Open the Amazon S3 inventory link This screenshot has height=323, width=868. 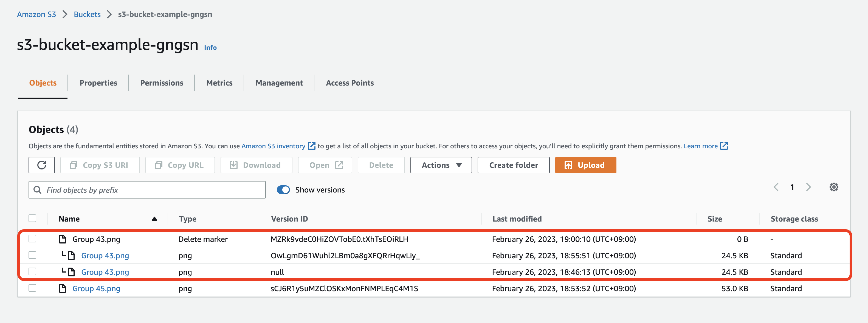[273, 146]
